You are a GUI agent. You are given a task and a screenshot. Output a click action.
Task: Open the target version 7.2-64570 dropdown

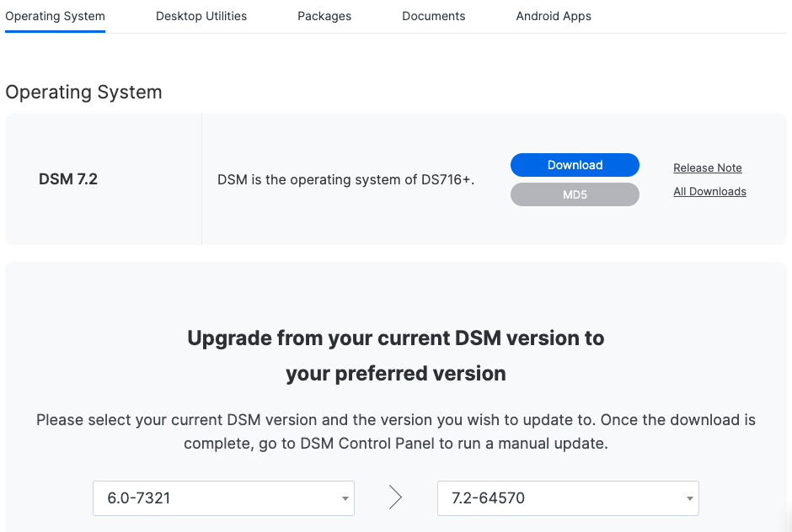coord(568,498)
